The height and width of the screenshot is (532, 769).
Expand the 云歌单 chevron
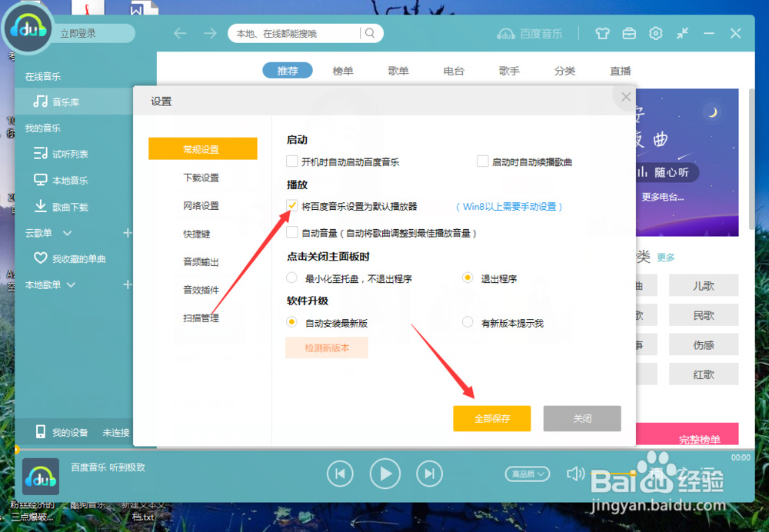(x=67, y=233)
